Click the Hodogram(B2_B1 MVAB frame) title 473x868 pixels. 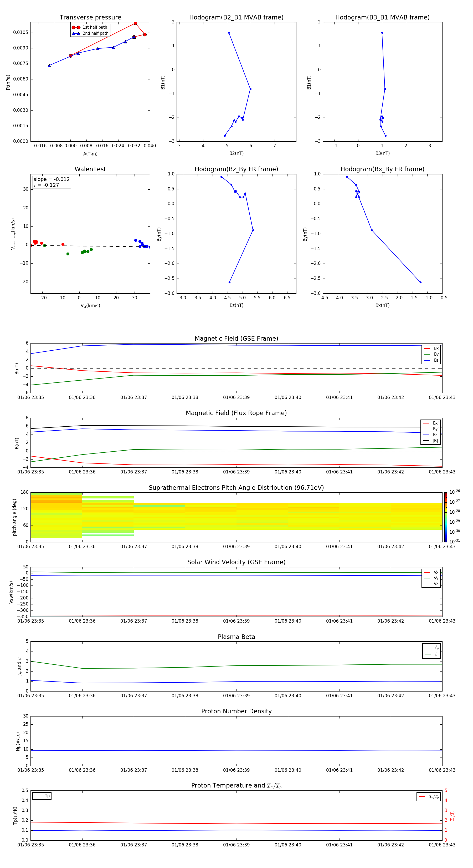point(236,18)
